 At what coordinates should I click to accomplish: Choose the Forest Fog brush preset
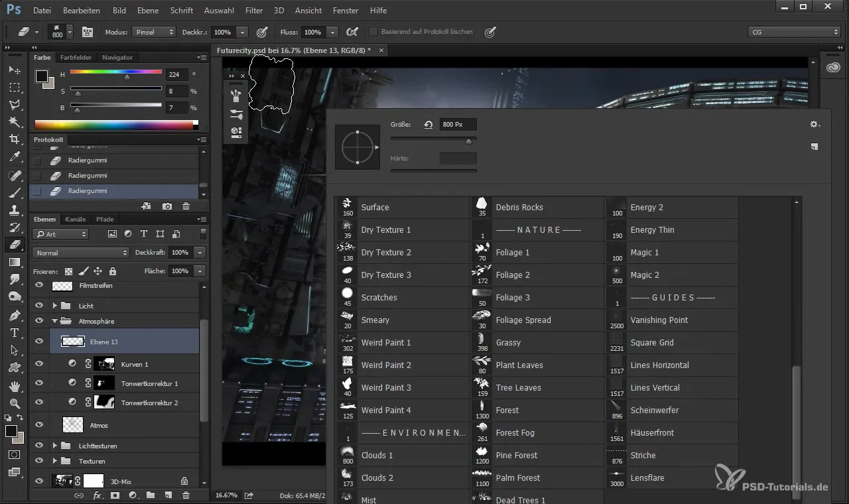pos(537,432)
